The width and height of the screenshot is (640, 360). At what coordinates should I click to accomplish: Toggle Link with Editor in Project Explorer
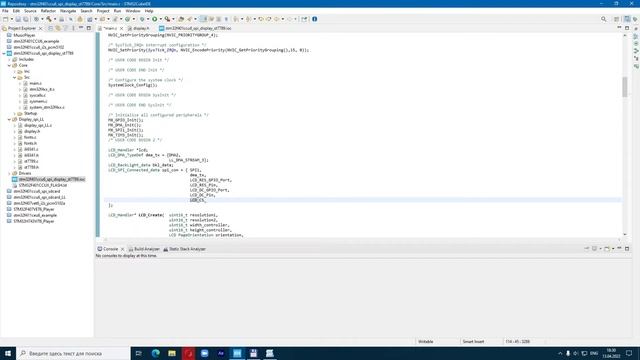(58, 28)
